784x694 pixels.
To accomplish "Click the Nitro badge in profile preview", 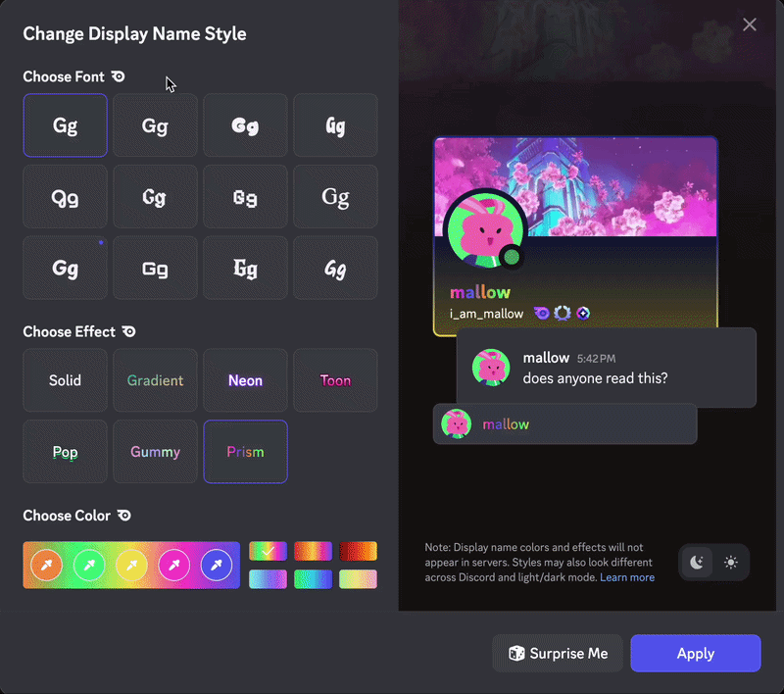I will 542,314.
